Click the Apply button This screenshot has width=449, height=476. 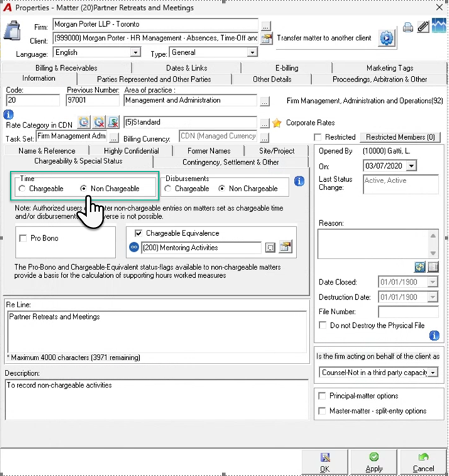pyautogui.click(x=374, y=463)
